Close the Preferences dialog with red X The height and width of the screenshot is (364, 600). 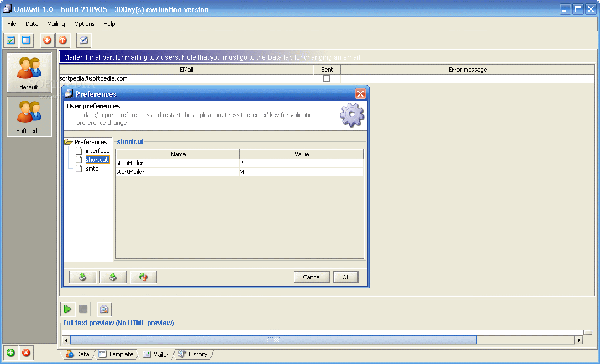pyautogui.click(x=360, y=94)
